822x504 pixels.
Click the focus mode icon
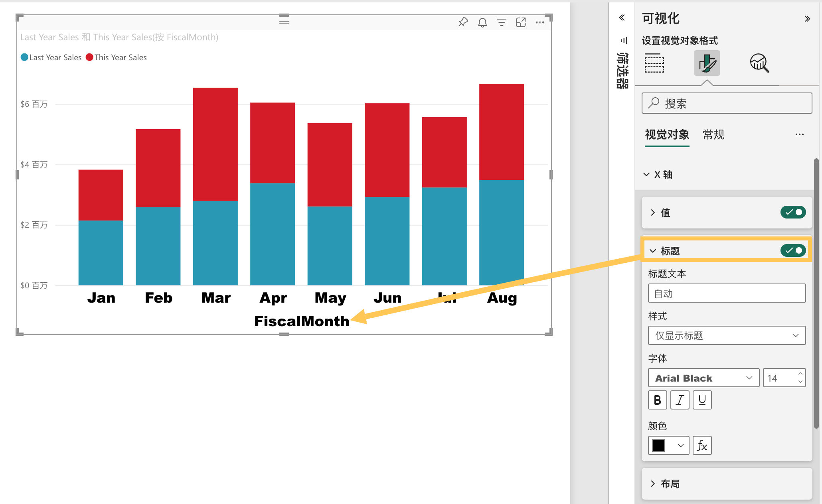point(521,22)
